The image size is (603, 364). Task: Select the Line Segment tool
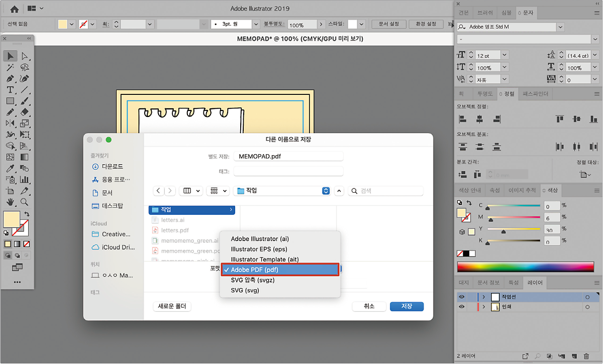(x=24, y=90)
